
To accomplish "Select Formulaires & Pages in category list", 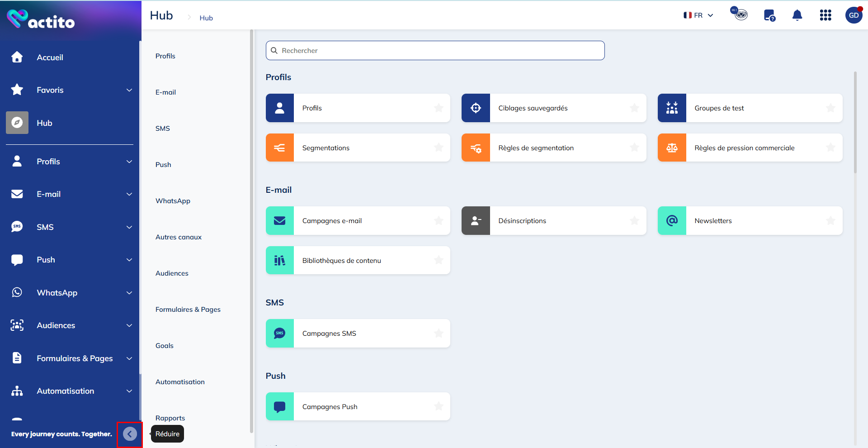I will tap(188, 310).
